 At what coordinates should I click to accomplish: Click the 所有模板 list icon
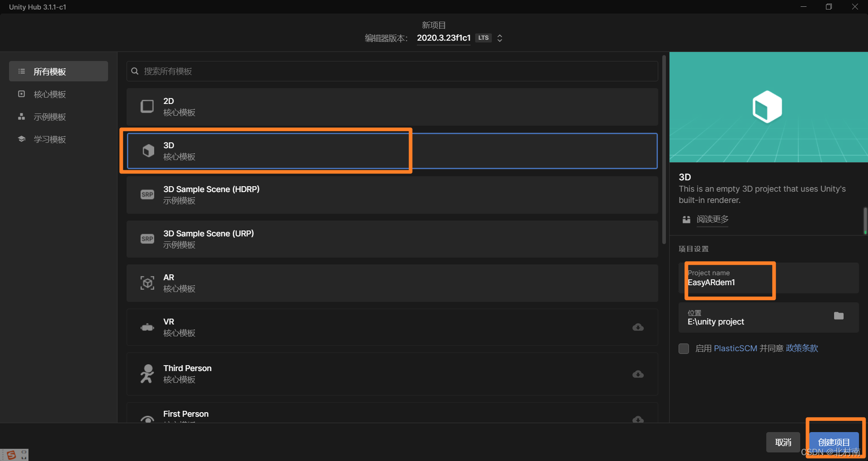tap(21, 71)
